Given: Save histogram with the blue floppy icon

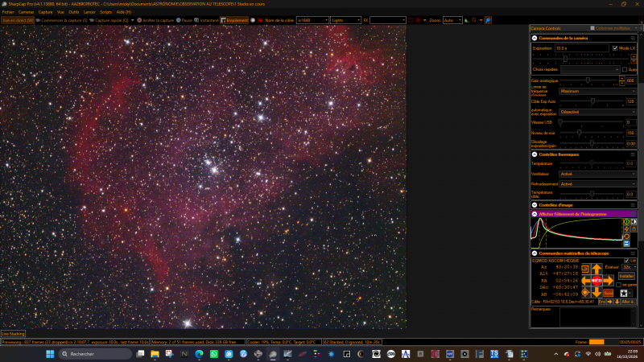Looking at the screenshot, I should tap(626, 244).
